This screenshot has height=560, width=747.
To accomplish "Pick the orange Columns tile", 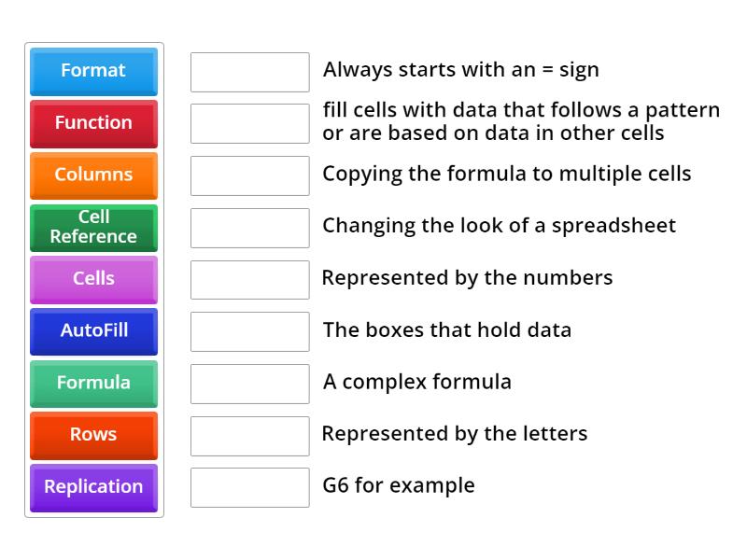I will coord(93,175).
